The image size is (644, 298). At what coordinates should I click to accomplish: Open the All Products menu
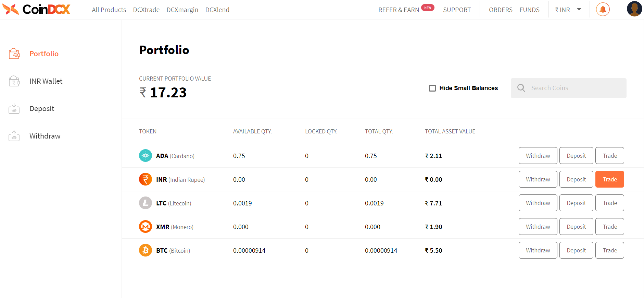point(109,10)
